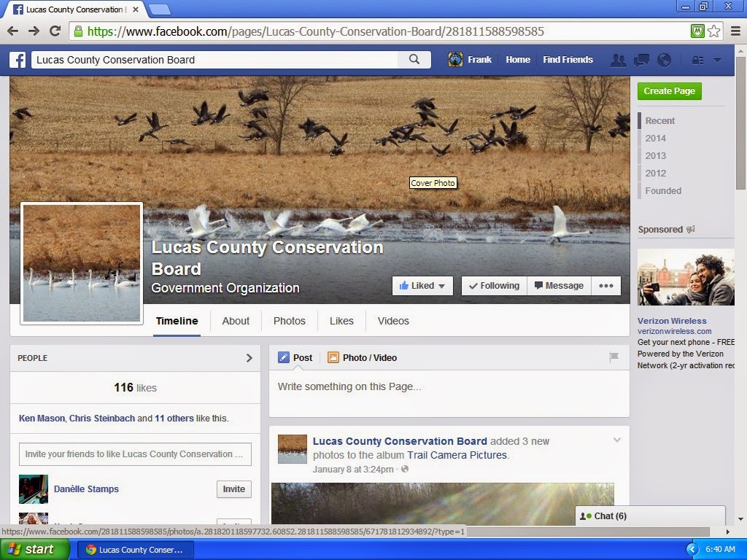Open the Likes tab

(x=341, y=321)
